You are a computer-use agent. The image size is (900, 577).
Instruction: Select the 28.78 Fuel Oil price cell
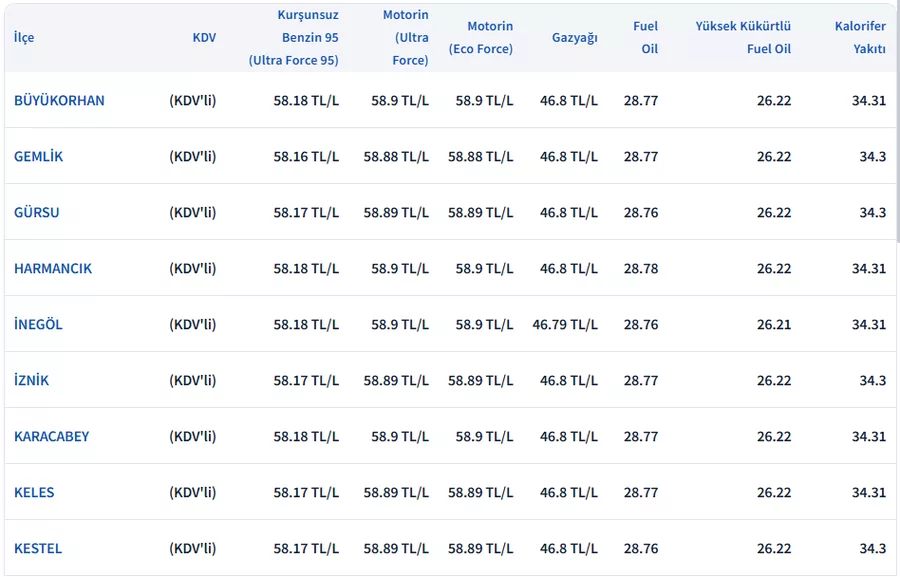[640, 269]
